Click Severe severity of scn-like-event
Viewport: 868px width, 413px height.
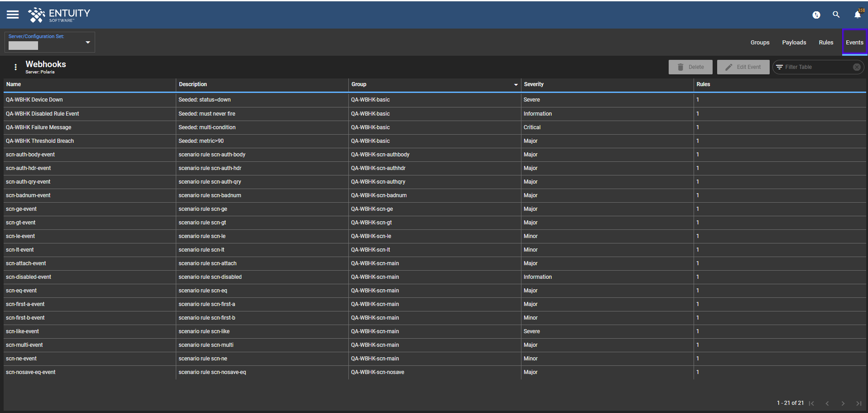[532, 331]
